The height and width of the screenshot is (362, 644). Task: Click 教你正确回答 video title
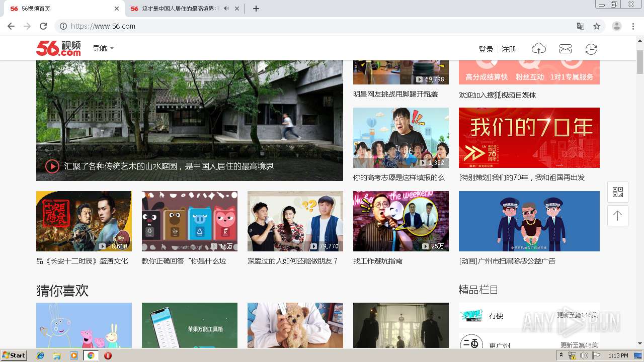click(x=184, y=261)
